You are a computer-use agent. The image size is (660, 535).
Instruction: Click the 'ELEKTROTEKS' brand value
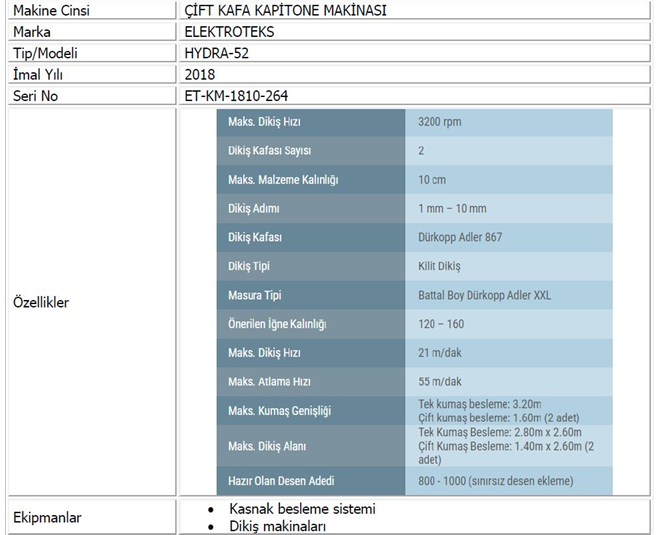(229, 32)
